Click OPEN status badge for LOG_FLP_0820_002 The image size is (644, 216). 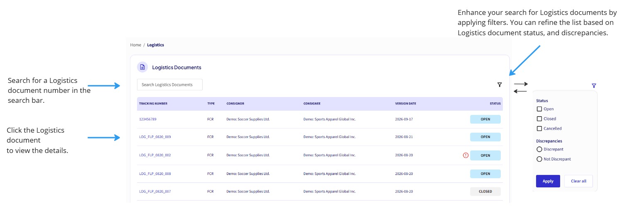tap(485, 155)
